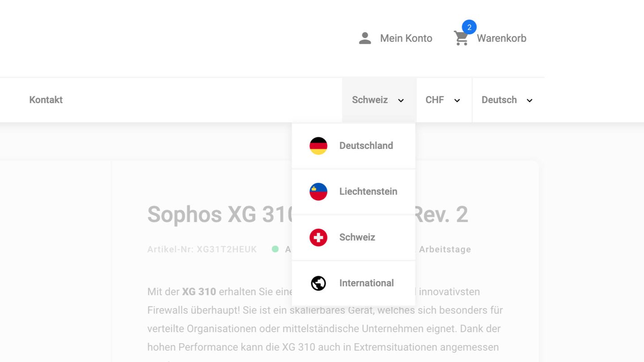Open the Warenkorb link
The image size is (644, 362).
tap(501, 38)
